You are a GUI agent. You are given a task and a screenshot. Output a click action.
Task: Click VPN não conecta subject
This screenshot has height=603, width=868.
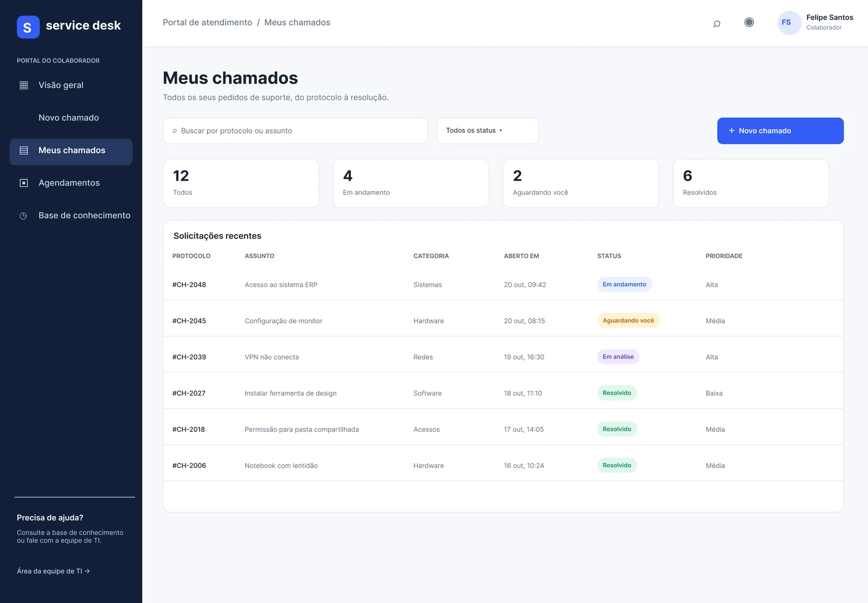[x=272, y=357]
